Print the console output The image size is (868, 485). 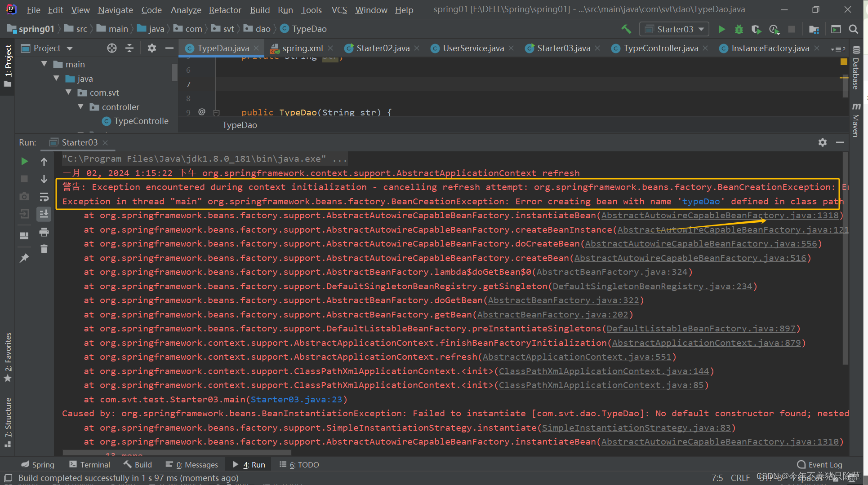pyautogui.click(x=44, y=232)
